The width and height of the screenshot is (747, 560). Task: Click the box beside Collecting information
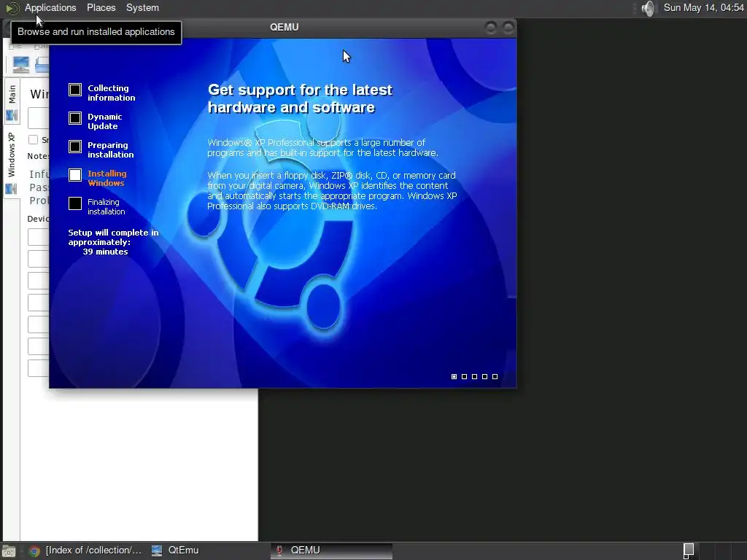coord(75,90)
